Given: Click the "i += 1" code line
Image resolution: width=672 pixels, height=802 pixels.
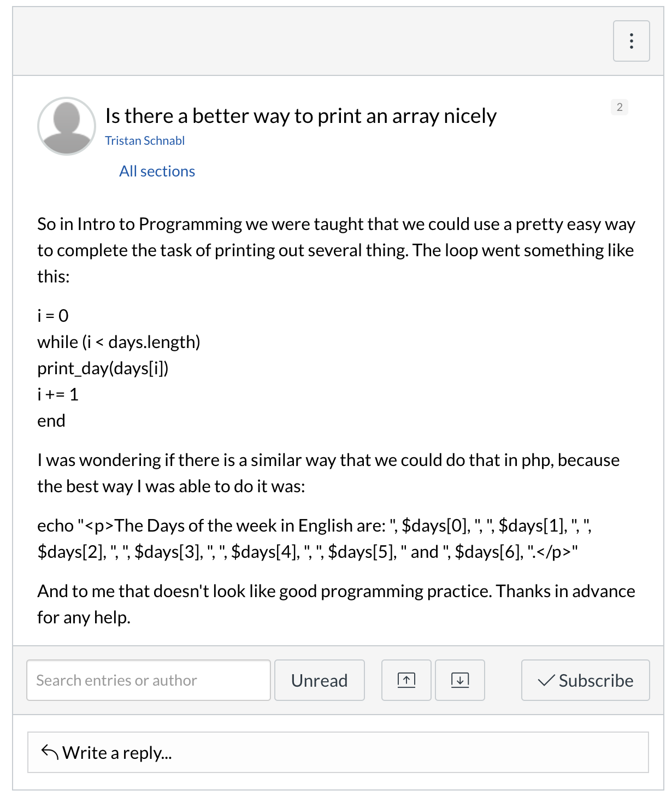Looking at the screenshot, I should (x=58, y=394).
